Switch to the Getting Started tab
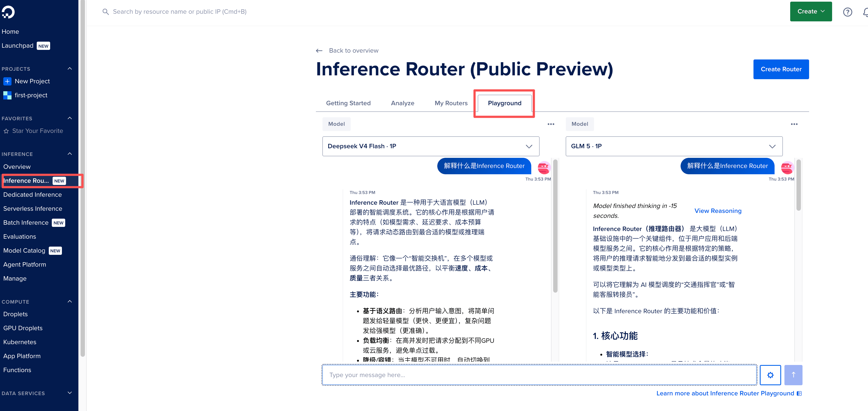This screenshot has height=411, width=868. coord(348,103)
